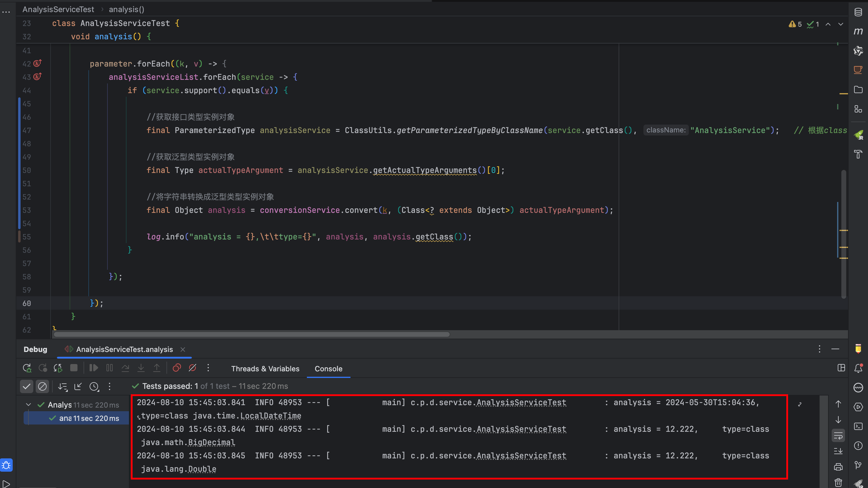The height and width of the screenshot is (488, 868).
Task: Click the lambda gutter icon on line 43
Action: 38,76
